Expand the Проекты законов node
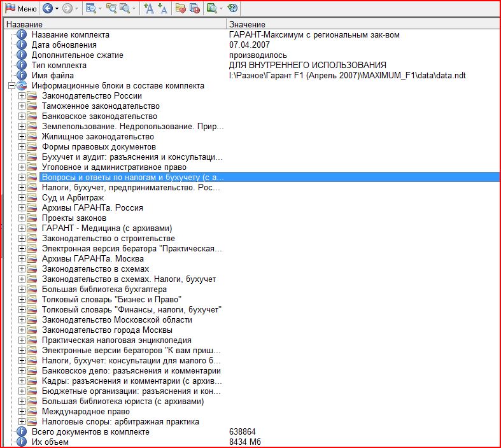The width and height of the screenshot is (501, 448). [22, 218]
